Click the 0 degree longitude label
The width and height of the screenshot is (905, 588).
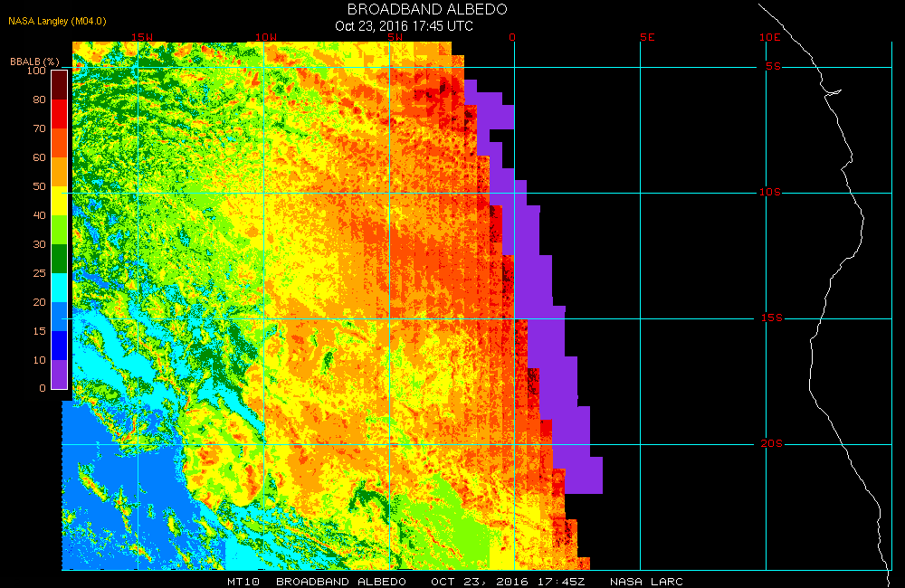(513, 37)
